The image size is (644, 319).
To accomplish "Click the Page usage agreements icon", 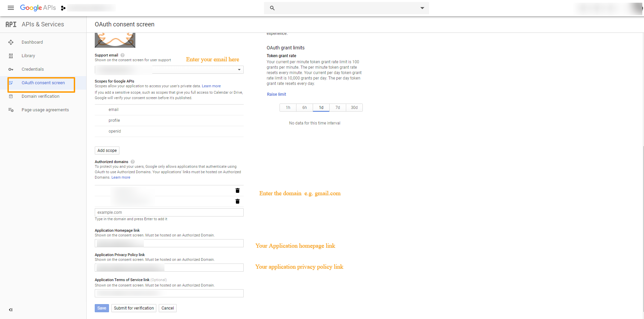I will (11, 110).
